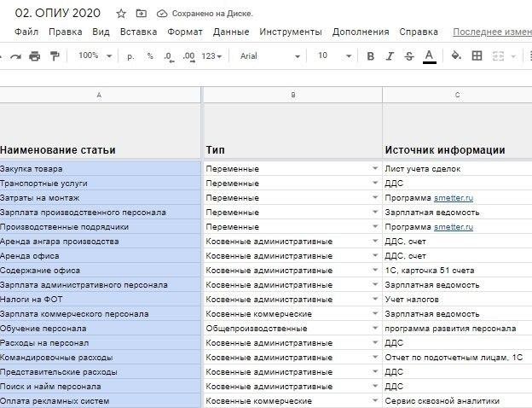Expand the type dropdown for Закупка товара row
532x408 pixels.
[x=374, y=169]
